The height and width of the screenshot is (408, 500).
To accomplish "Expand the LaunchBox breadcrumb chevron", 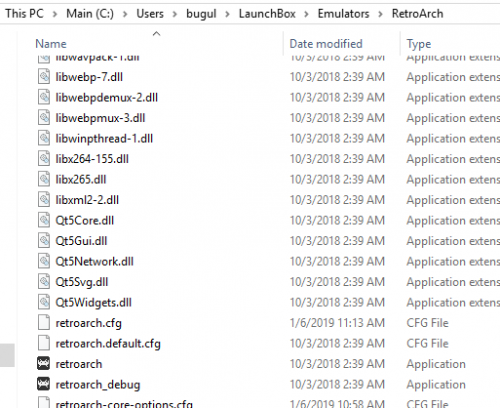I will tap(306, 14).
